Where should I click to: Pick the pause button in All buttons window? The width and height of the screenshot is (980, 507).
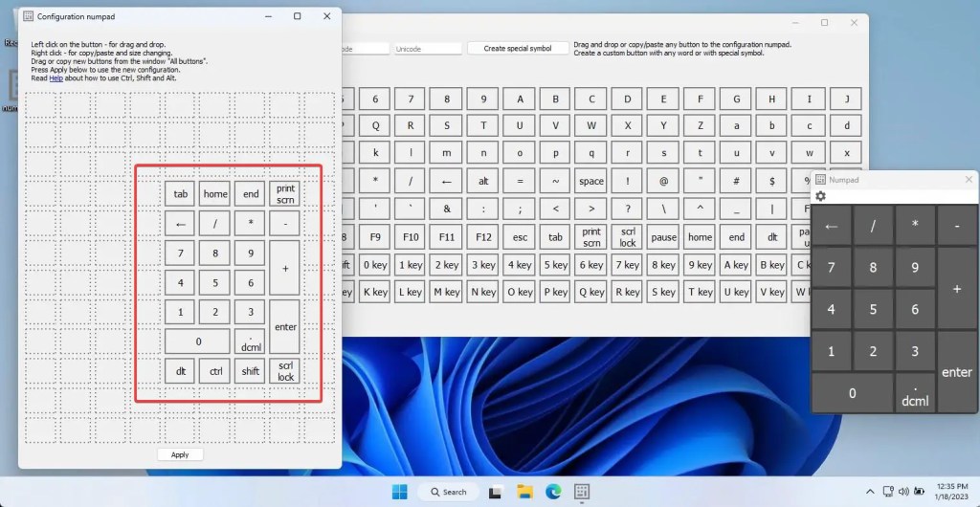click(664, 237)
